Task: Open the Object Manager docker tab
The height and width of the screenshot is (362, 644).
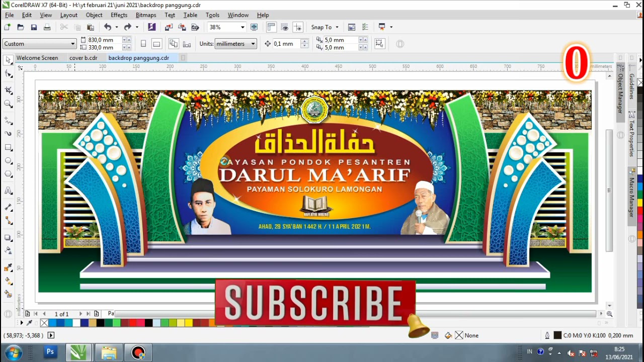Action: coord(620,94)
